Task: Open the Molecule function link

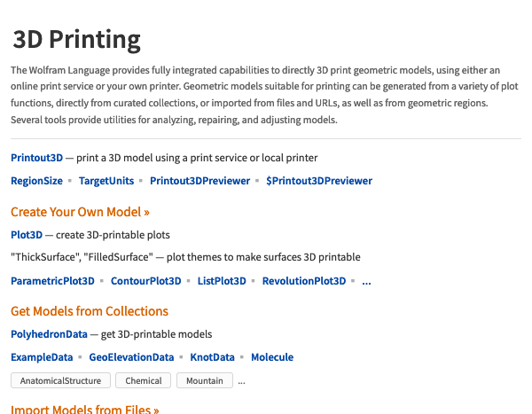Action: click(x=272, y=357)
